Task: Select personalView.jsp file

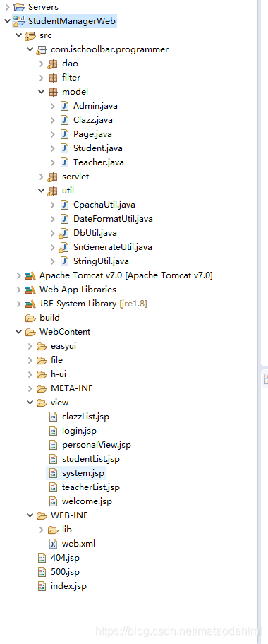Action: coord(97,445)
